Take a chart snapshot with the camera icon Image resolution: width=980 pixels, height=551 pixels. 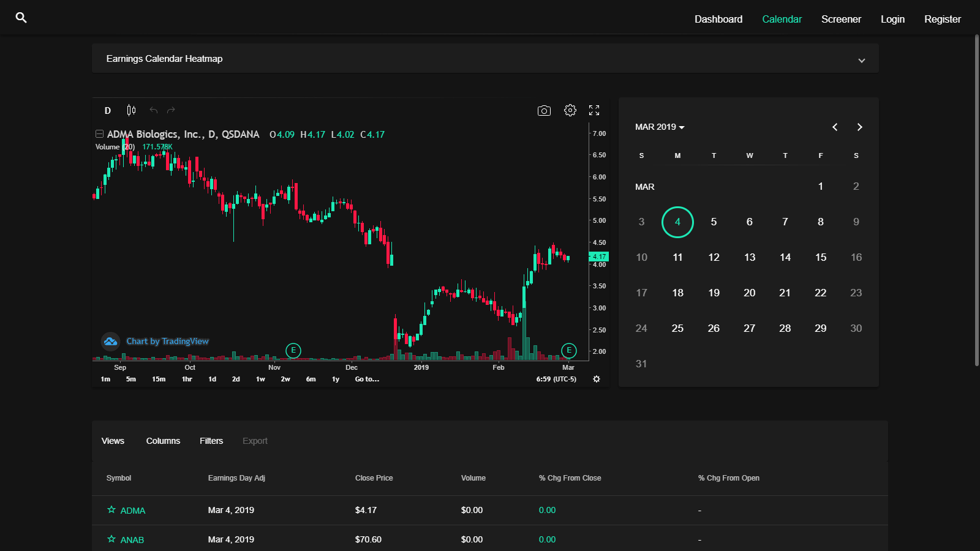tap(544, 110)
